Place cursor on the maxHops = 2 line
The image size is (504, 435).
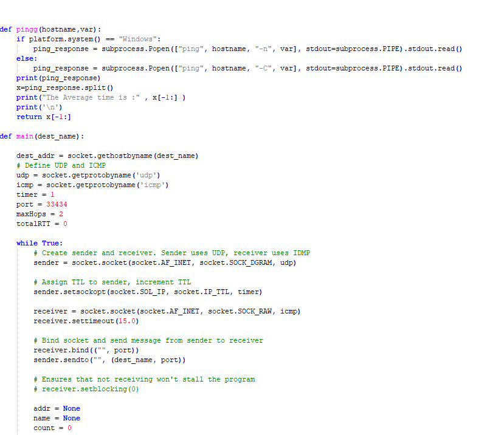40,214
